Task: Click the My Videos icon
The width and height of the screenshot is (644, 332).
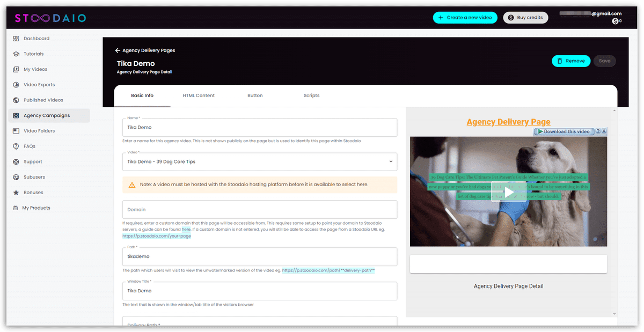Action: (16, 69)
